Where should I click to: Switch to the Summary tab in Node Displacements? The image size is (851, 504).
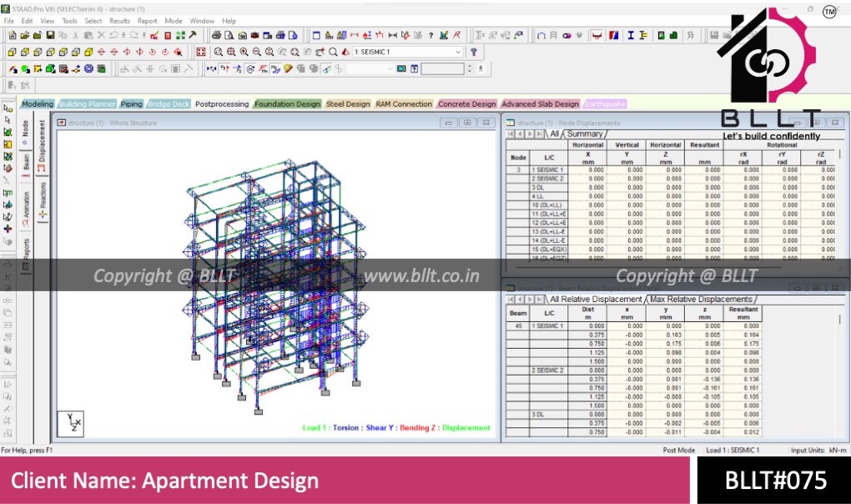click(585, 134)
